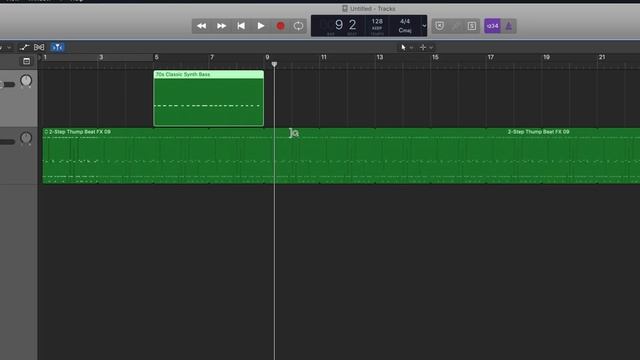Click the 4/4 time signature
Screen dimensions: 640x360
[x=404, y=21]
